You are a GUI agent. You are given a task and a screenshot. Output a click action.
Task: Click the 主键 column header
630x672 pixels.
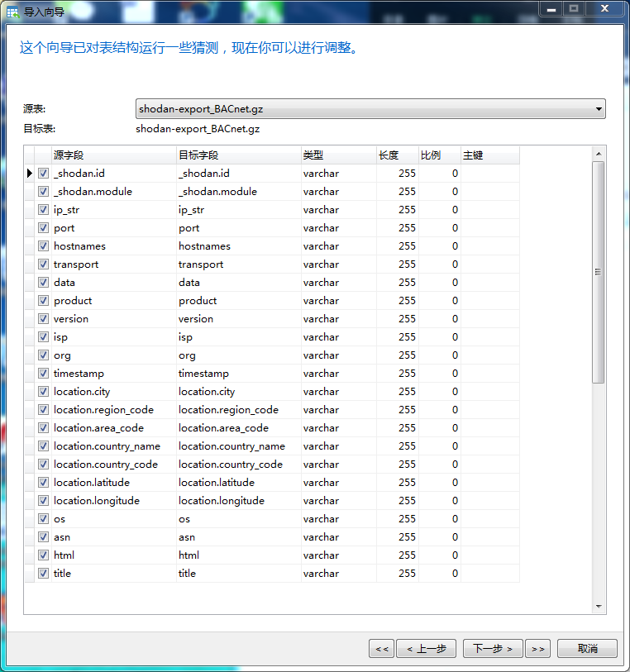click(489, 155)
